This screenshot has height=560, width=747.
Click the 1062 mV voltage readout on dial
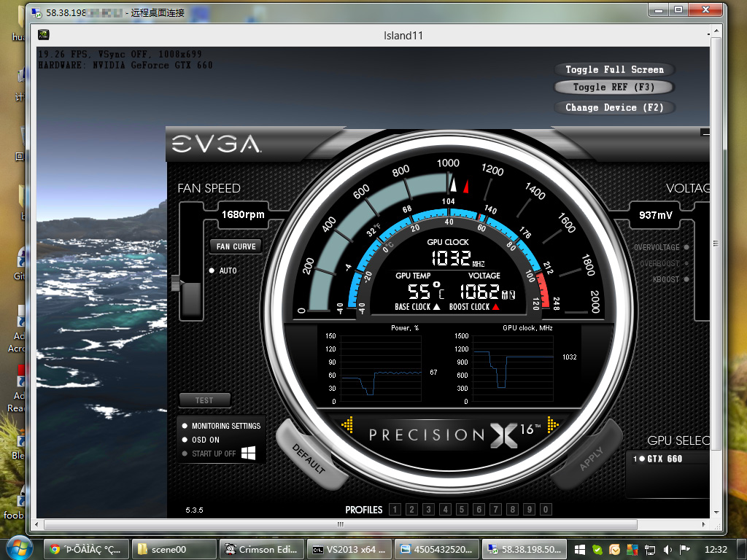[x=487, y=291]
